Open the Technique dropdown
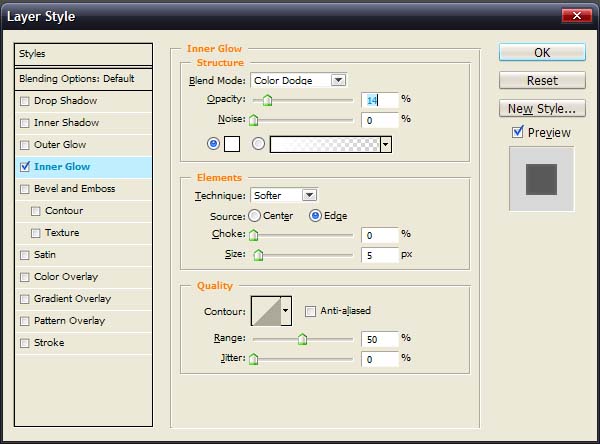Screen dimensions: 600x444 tap(309, 195)
